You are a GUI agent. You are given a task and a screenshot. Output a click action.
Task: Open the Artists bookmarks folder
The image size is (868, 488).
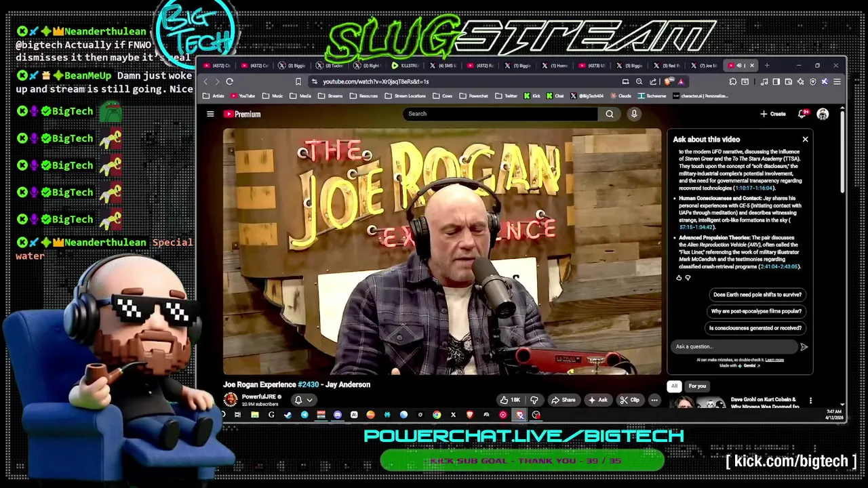click(x=214, y=96)
